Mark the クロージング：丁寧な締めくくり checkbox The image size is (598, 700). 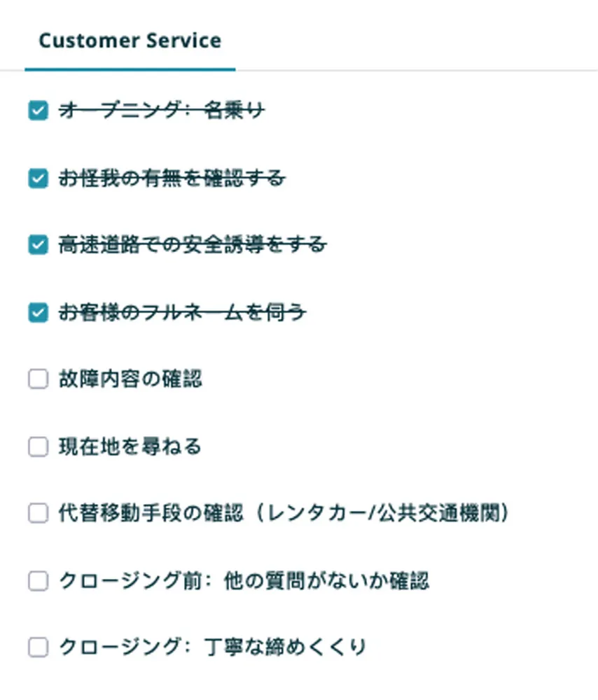38,647
